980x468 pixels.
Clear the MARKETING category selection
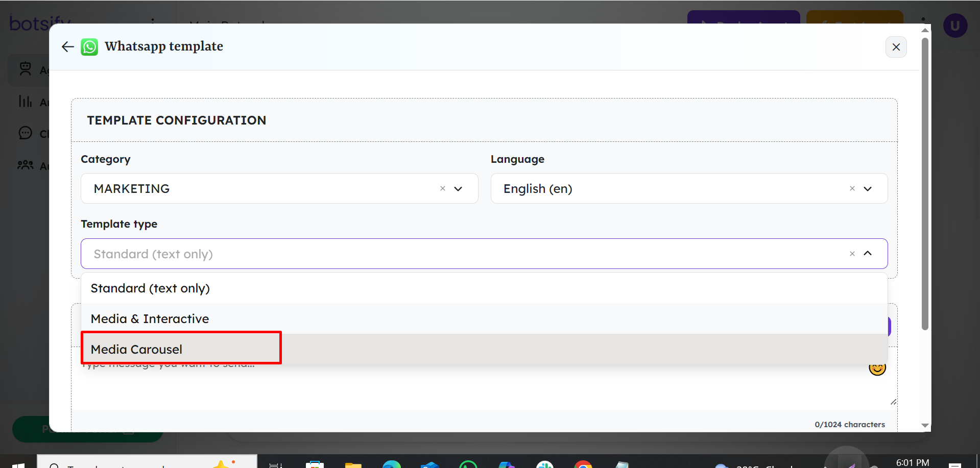tap(443, 188)
